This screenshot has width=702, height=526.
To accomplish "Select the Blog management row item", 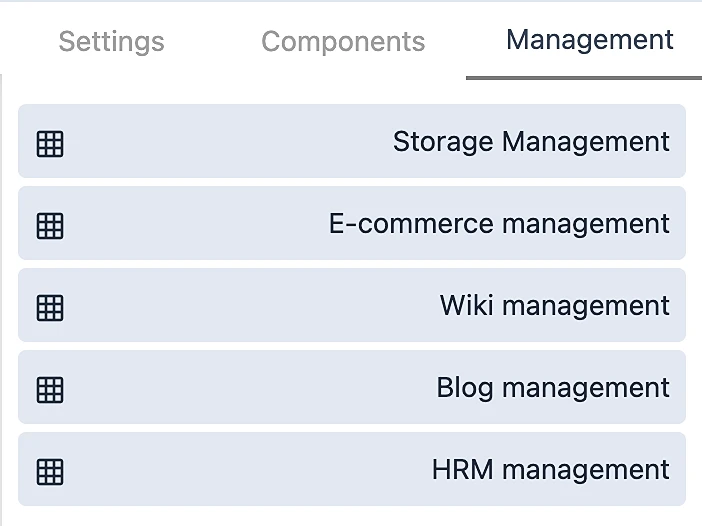I will (x=352, y=388).
